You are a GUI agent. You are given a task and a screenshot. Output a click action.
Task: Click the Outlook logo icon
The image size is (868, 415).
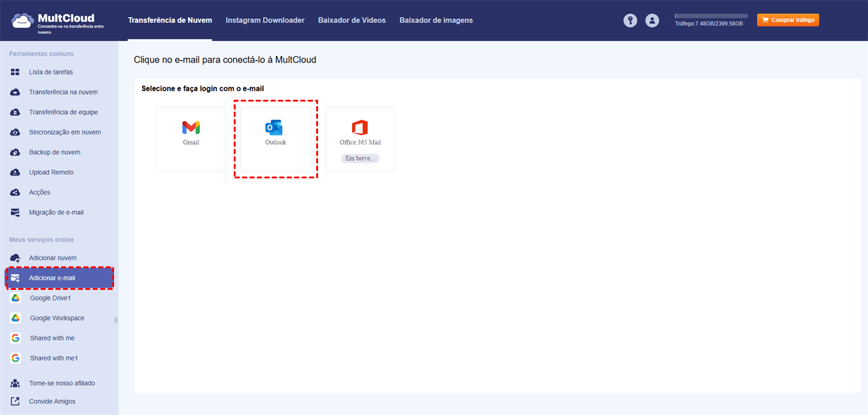(x=273, y=128)
